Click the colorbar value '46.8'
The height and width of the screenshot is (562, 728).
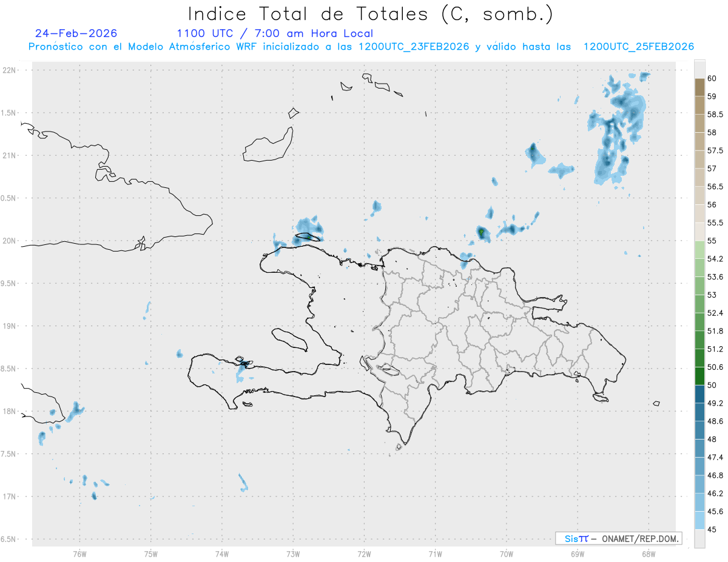(x=715, y=475)
